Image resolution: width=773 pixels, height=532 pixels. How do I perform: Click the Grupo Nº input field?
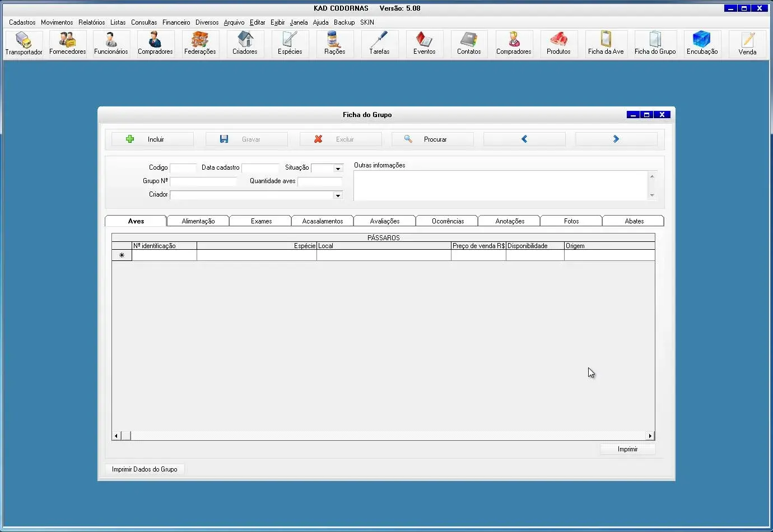tap(203, 181)
